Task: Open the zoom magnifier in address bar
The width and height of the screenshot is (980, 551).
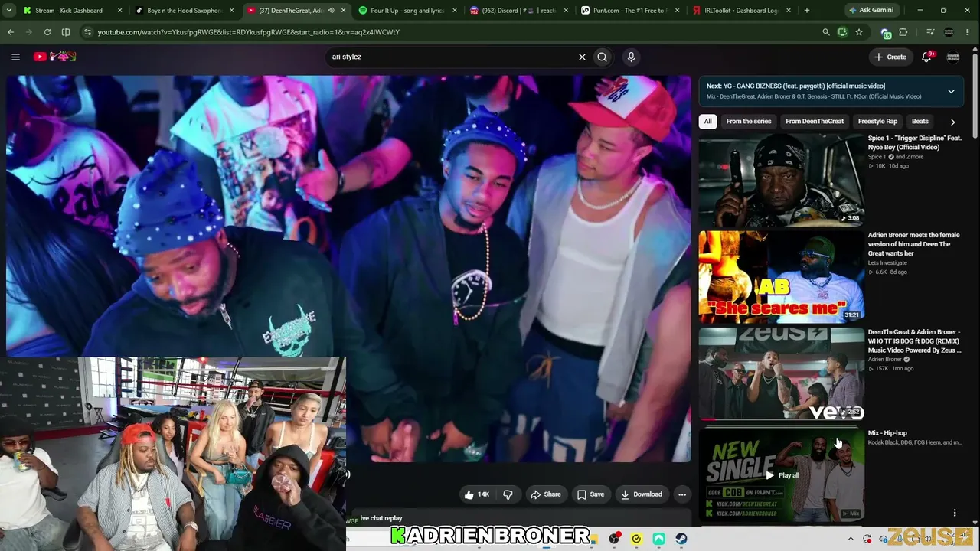Action: click(825, 32)
